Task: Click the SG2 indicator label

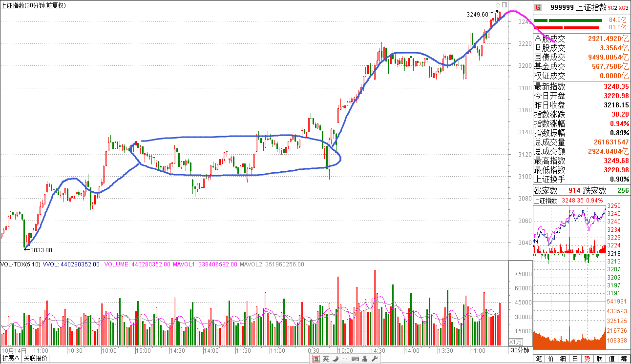Action: pyautogui.click(x=612, y=8)
